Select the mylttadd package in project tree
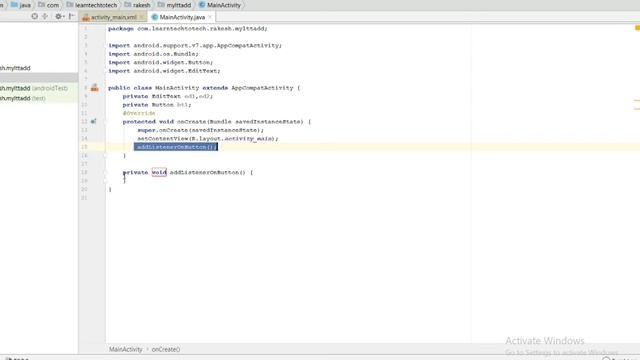Image resolution: width=640 pixels, height=360 pixels. [16, 68]
